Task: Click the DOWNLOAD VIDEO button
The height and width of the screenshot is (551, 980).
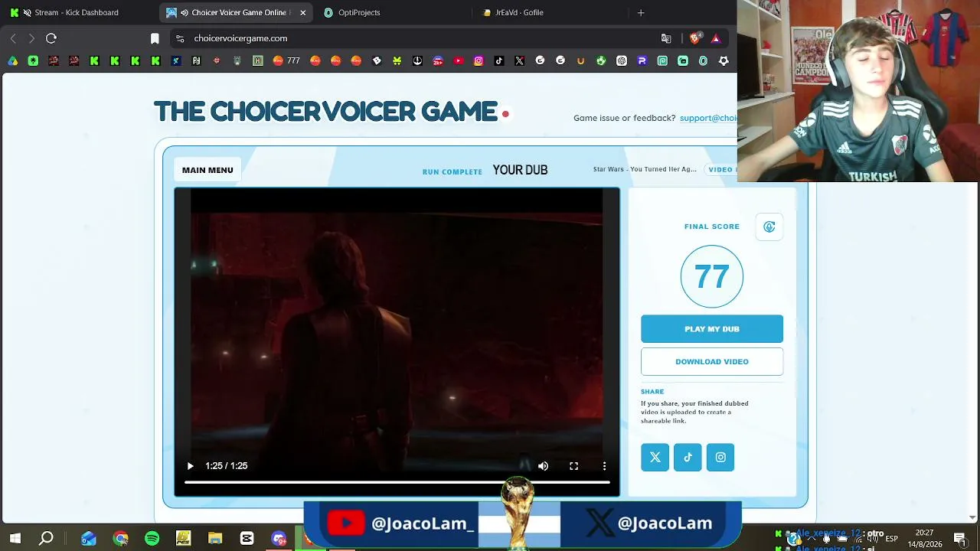Action: (712, 362)
